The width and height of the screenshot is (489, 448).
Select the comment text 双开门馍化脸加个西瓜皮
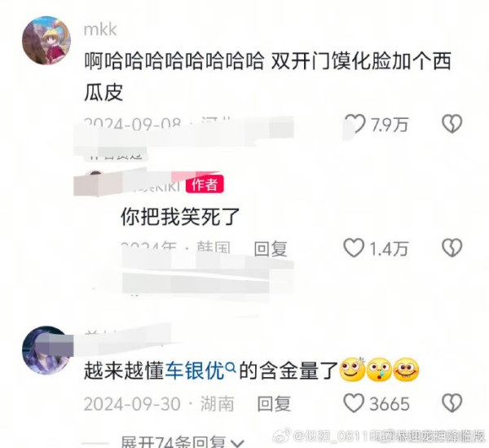click(x=267, y=77)
